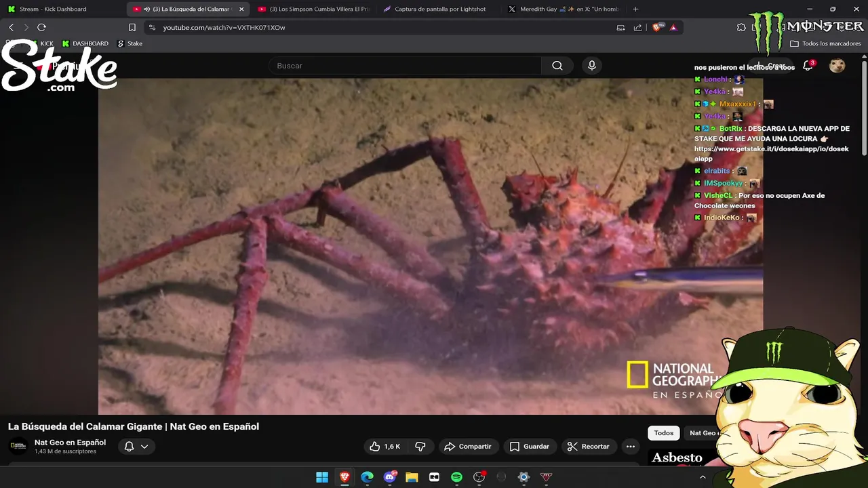This screenshot has width=868, height=488.
Task: Click the address bar URL youtube.com/watch
Action: pos(224,28)
